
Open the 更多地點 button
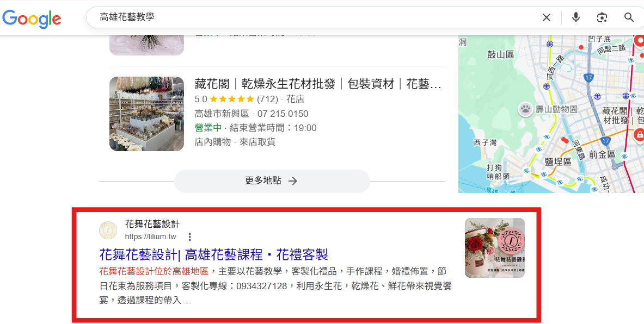272,181
